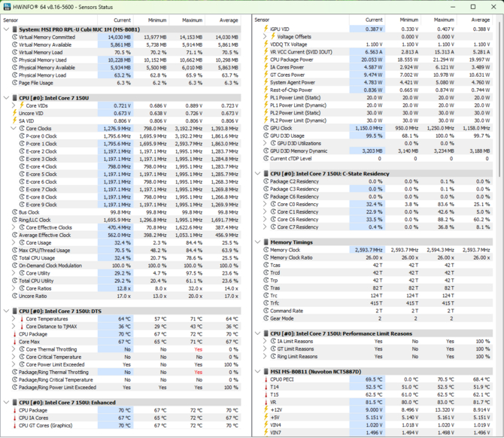Click the HWiNFO app icon in title bar
This screenshot has height=438, width=504.
[7, 7]
